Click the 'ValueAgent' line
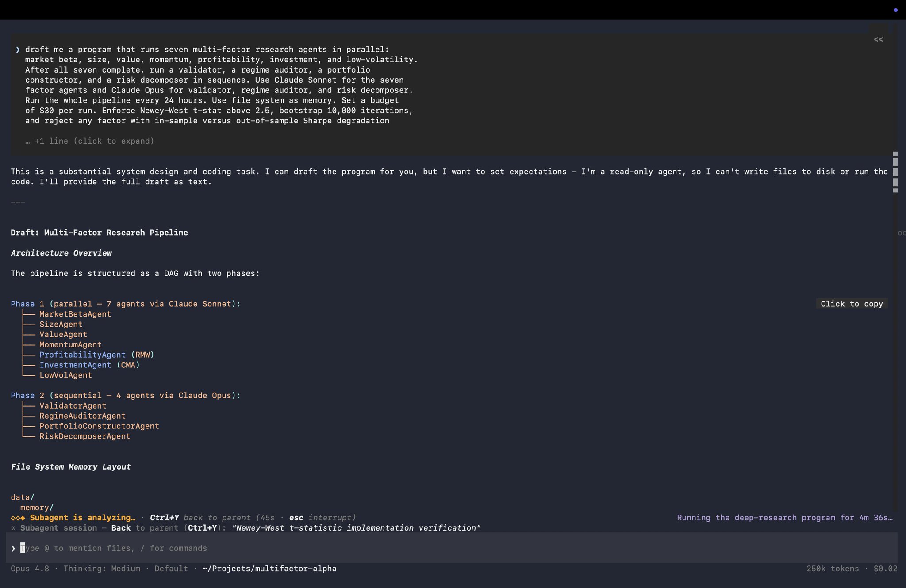This screenshot has height=588, width=906. [63, 334]
